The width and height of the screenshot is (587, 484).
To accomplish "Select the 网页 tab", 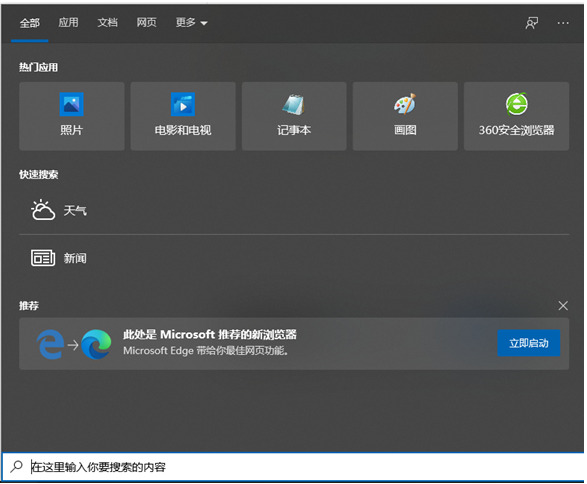I will click(x=146, y=23).
